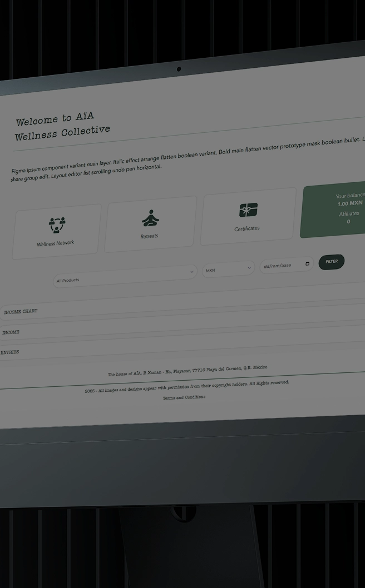Click the Wellness Network people icon
Screen dimensions: 365x588
[57, 225]
